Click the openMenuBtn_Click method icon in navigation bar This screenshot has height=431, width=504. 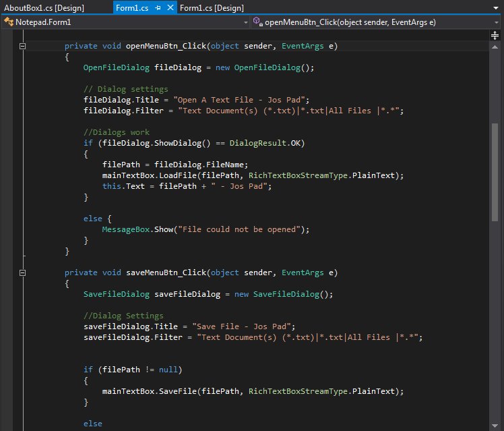[x=258, y=22]
